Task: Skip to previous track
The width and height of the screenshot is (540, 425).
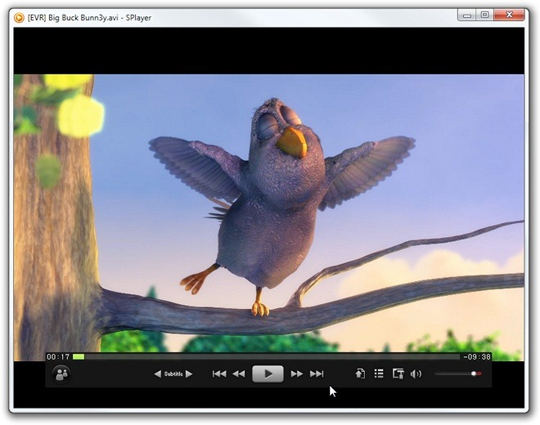Action: [219, 374]
